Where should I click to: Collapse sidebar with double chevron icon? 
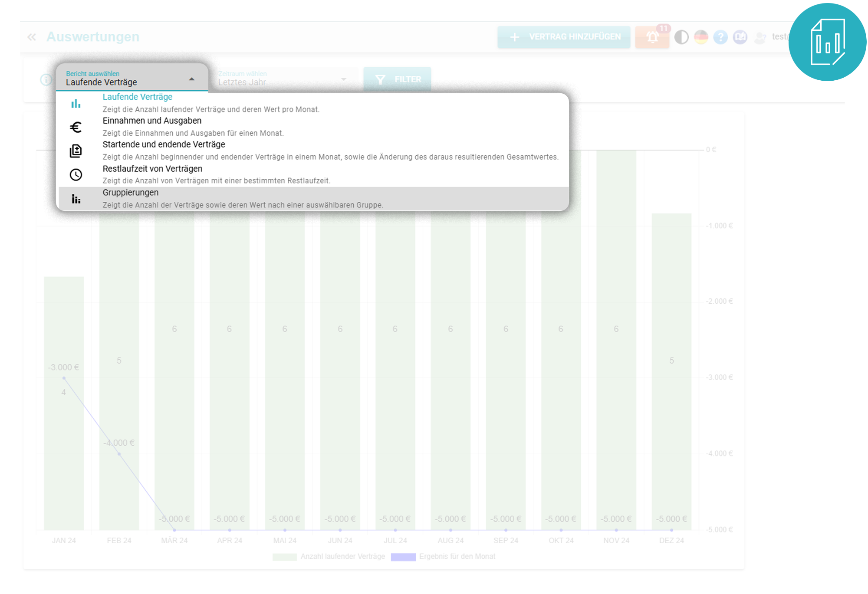[x=32, y=37]
